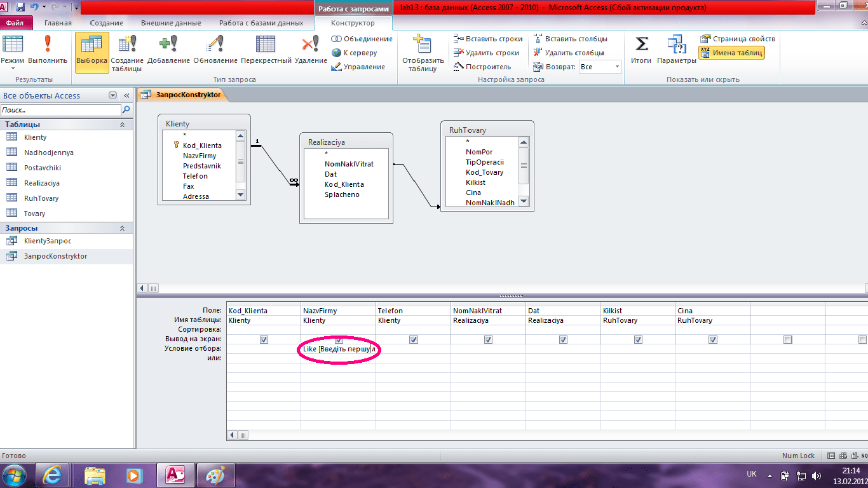Viewport: 868px width, 488px height.
Task: Click Вставить столбцы in ribbon
Action: coord(570,39)
